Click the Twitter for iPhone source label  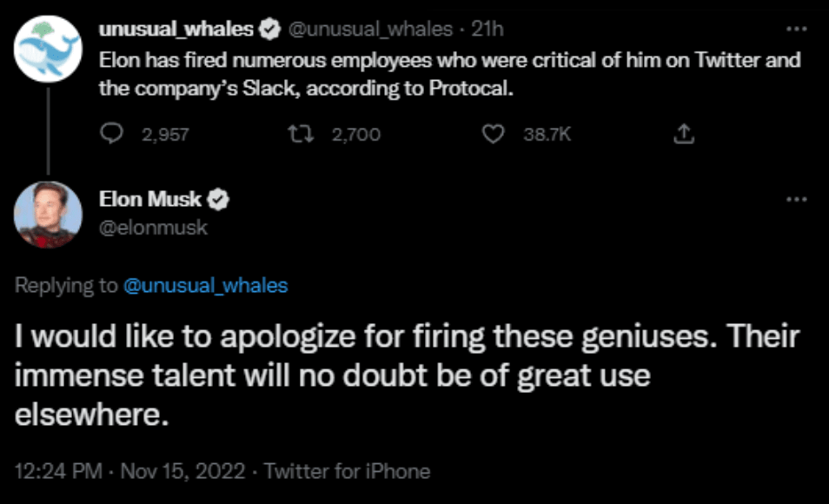(347, 472)
